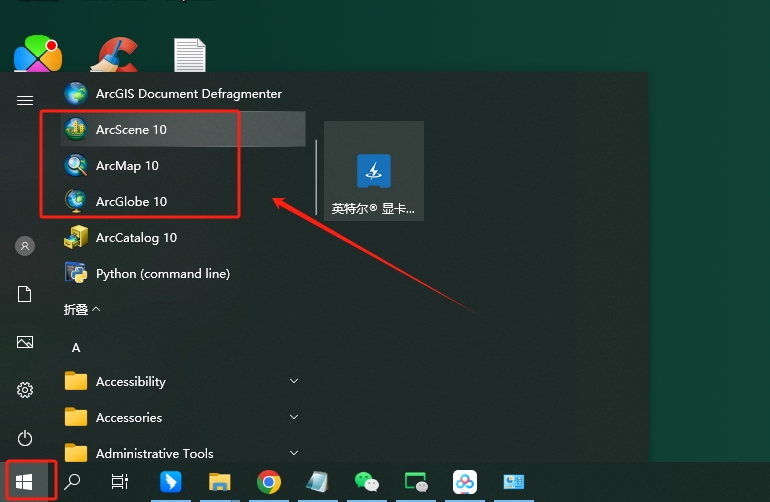Screen dimensions: 770x502
Task: Open ArcGlobe 10
Action: (183, 201)
